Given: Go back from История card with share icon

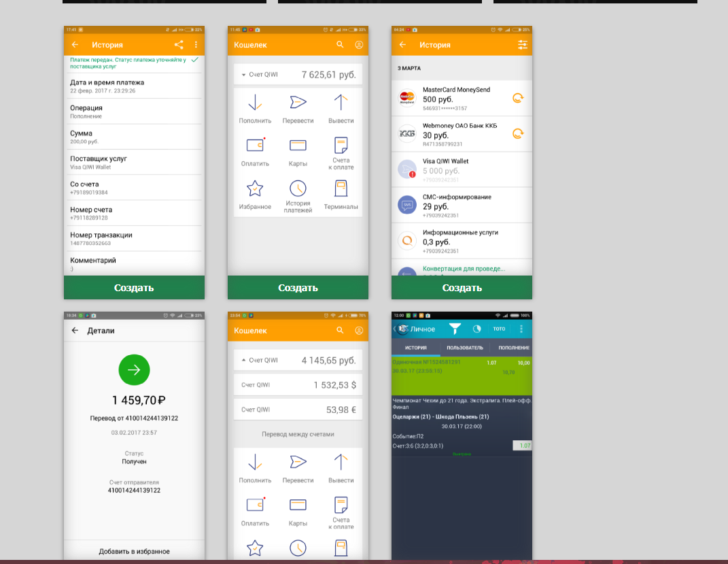Looking at the screenshot, I should [75, 45].
